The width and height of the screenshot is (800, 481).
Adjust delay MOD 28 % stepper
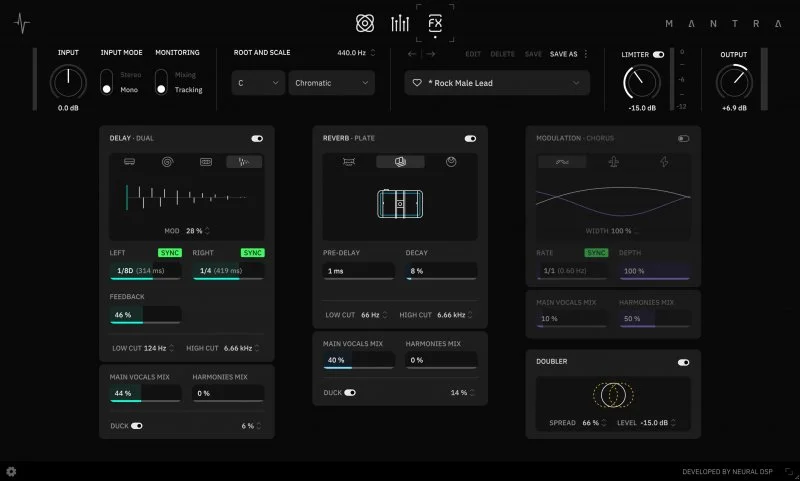[207, 231]
